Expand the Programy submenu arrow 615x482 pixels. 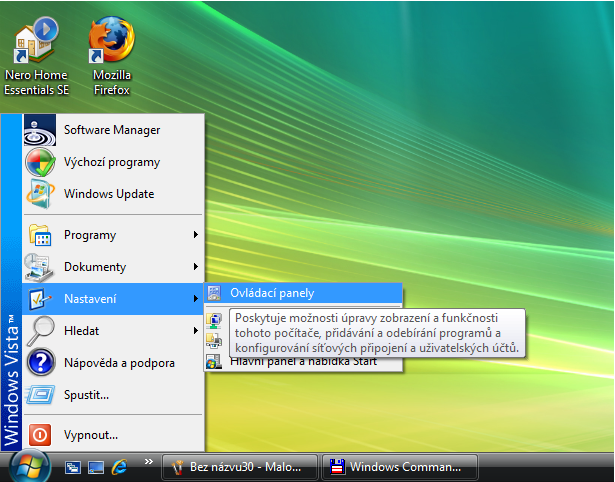196,235
